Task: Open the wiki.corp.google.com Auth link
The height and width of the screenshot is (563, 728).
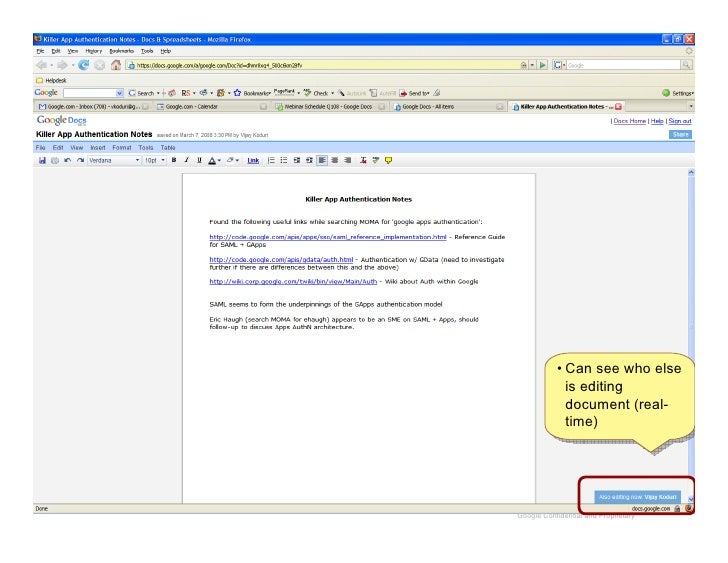Action: 293,281
